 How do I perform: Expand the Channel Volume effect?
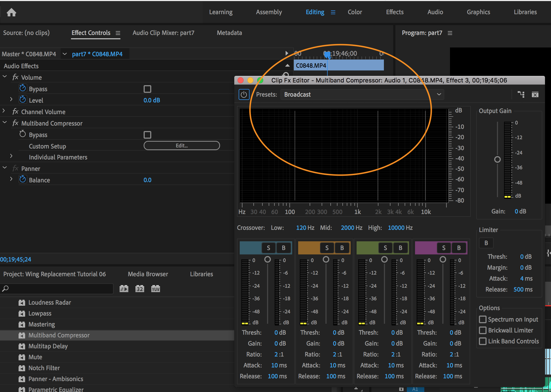pyautogui.click(x=4, y=111)
